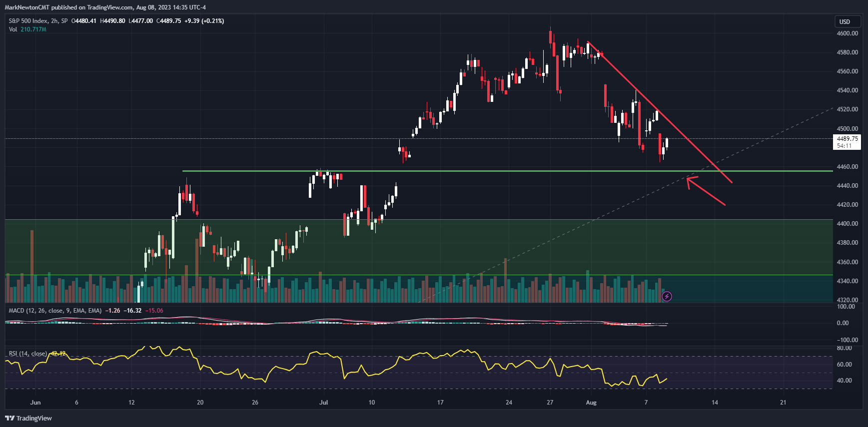Click the current price label 4489.75
Screen dimensions: 868x427
pyautogui.click(x=847, y=139)
